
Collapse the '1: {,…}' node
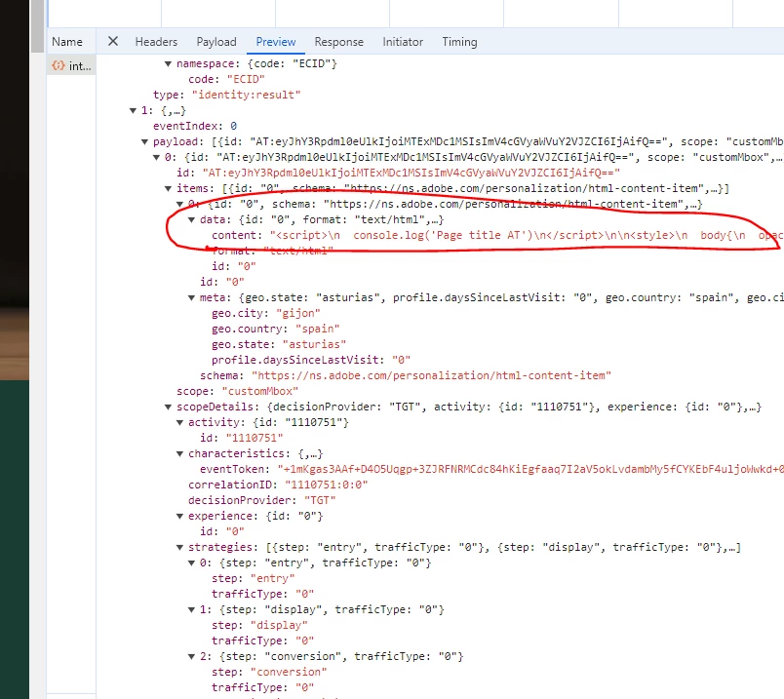pos(133,110)
